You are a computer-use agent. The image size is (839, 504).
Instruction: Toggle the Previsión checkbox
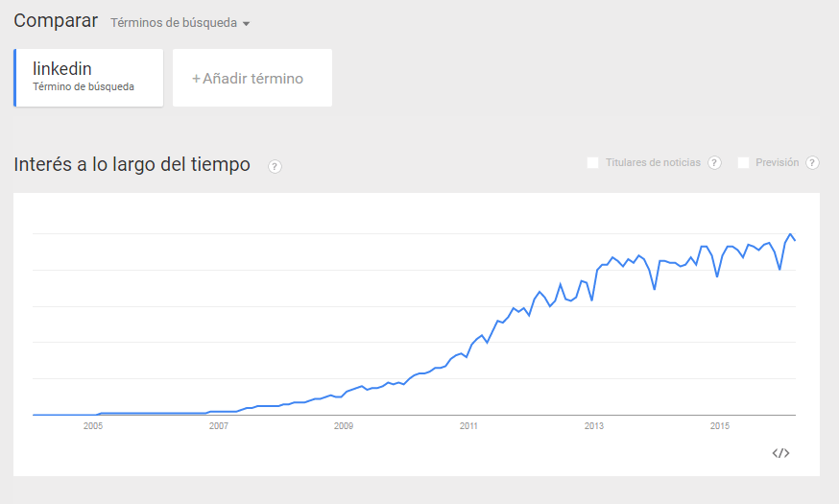tap(743, 163)
